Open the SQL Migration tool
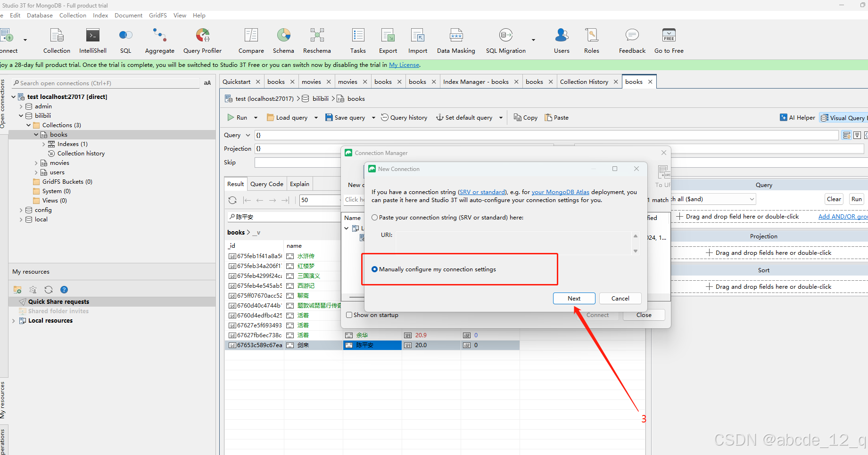 click(x=506, y=41)
